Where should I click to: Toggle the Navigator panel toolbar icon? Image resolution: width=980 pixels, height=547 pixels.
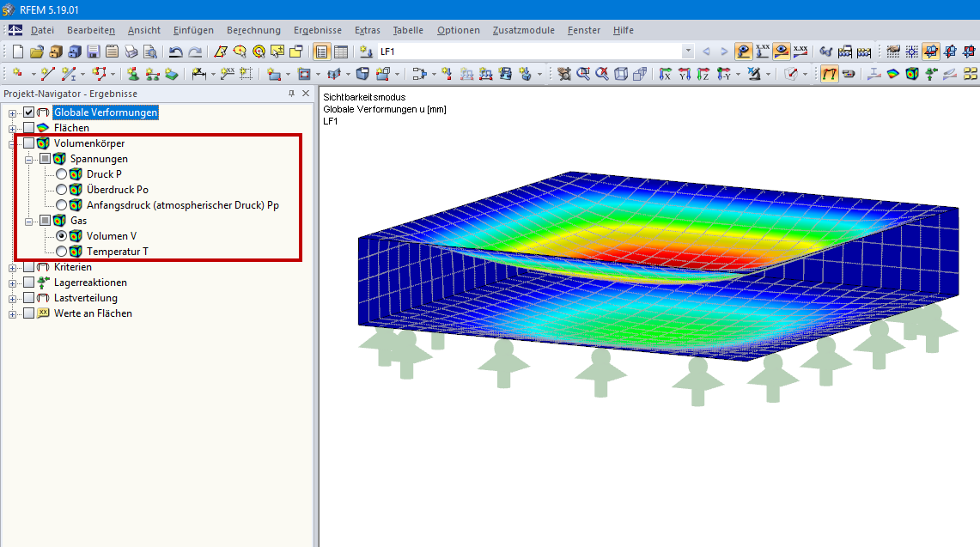coord(321,52)
